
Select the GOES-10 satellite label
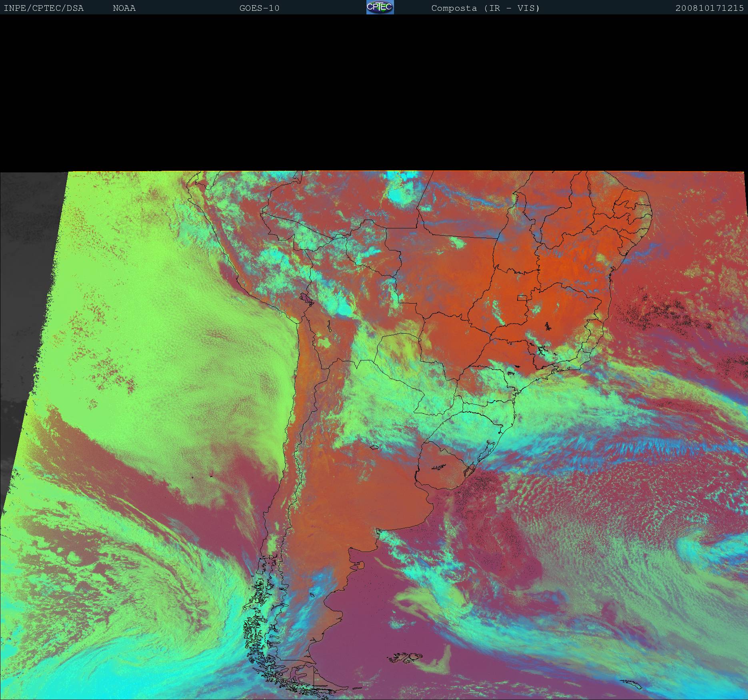259,8
